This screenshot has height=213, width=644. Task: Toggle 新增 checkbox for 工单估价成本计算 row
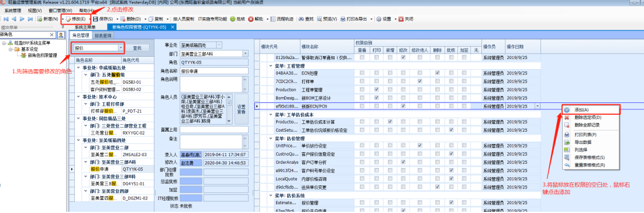coord(390,122)
